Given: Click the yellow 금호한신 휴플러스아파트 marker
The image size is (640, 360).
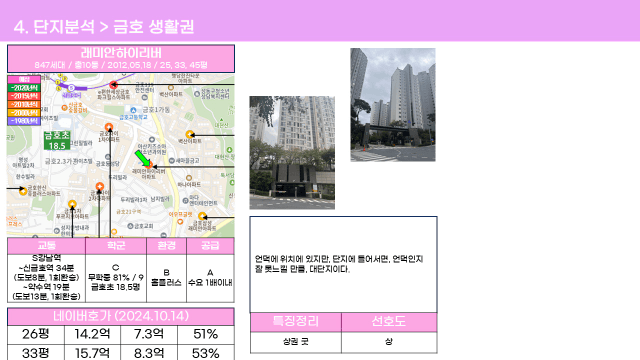Looking at the screenshot, I should pyautogui.click(x=23, y=191).
